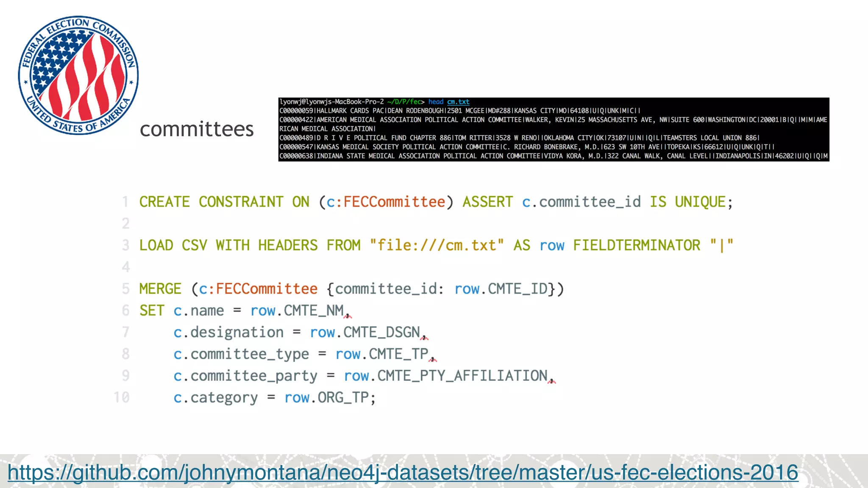This screenshot has height=488, width=868.
Task: Click the terminal screenshot showing cm.txt
Action: 554,129
